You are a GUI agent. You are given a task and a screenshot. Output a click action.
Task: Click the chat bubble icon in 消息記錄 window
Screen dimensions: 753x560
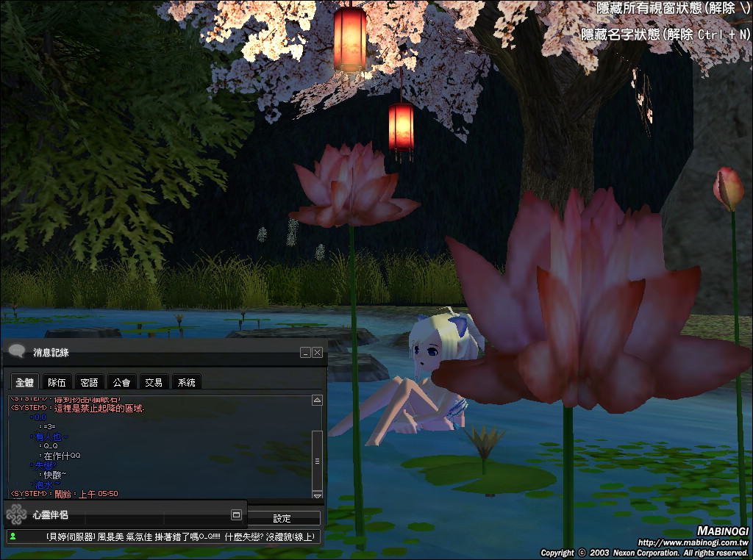(17, 352)
